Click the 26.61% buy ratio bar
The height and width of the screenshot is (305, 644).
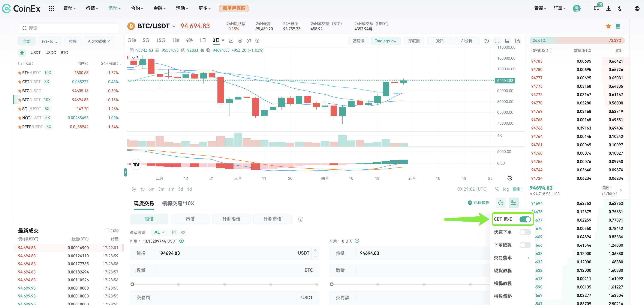point(543,41)
